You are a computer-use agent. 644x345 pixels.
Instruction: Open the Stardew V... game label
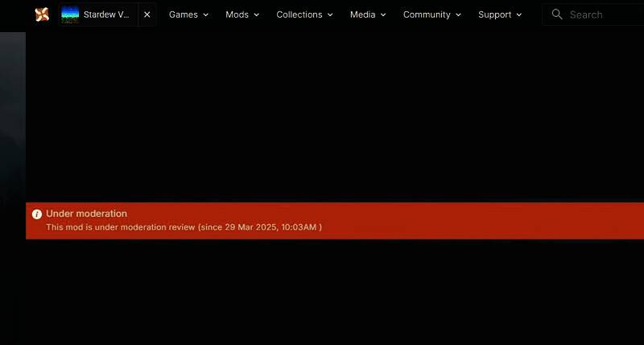pyautogui.click(x=106, y=15)
